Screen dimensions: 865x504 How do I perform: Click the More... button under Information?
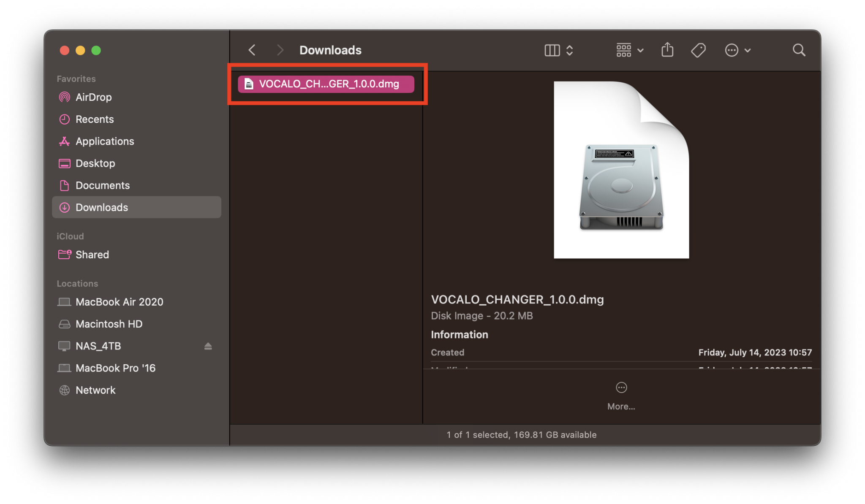click(621, 395)
